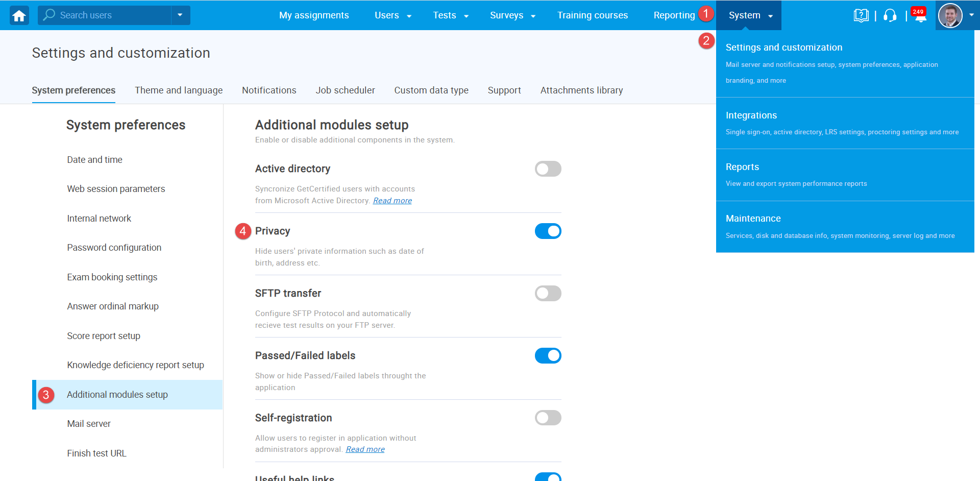
Task: Click the magnifier icon in search box
Action: click(49, 15)
